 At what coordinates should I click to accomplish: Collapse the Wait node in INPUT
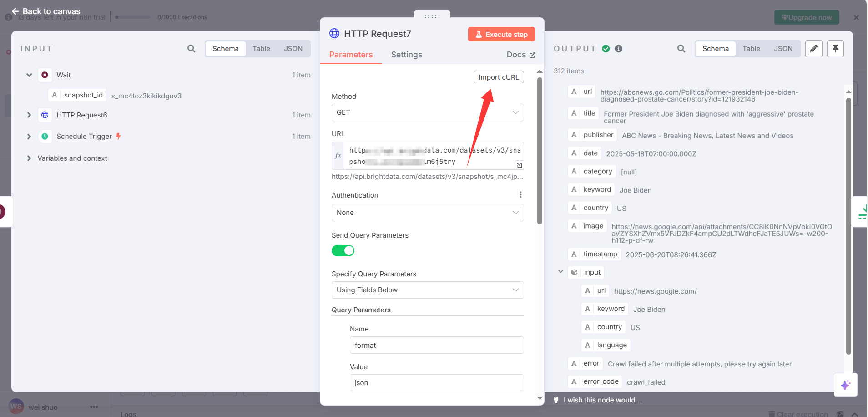[x=29, y=75]
